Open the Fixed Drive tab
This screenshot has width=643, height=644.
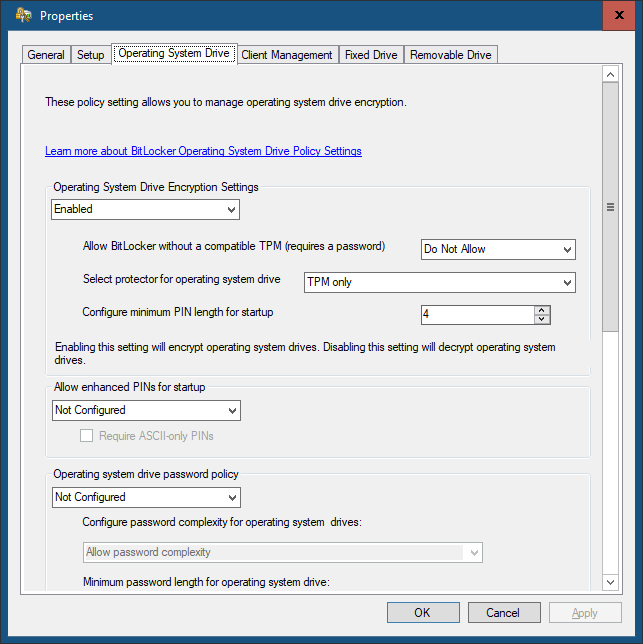(371, 55)
